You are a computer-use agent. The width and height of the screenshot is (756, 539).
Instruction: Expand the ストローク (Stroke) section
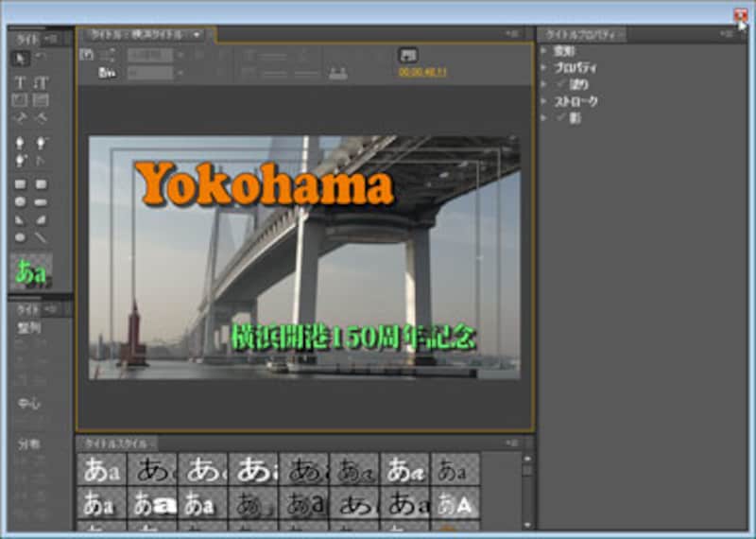click(544, 101)
